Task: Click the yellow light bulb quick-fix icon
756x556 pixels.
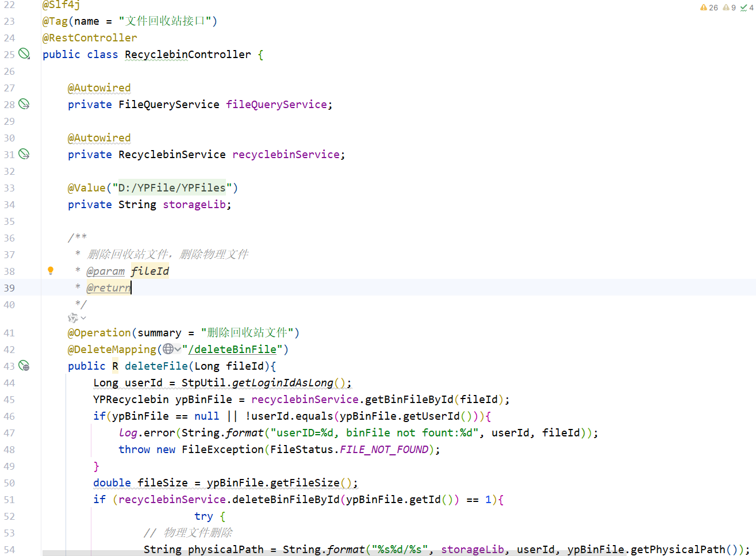Action: [51, 271]
